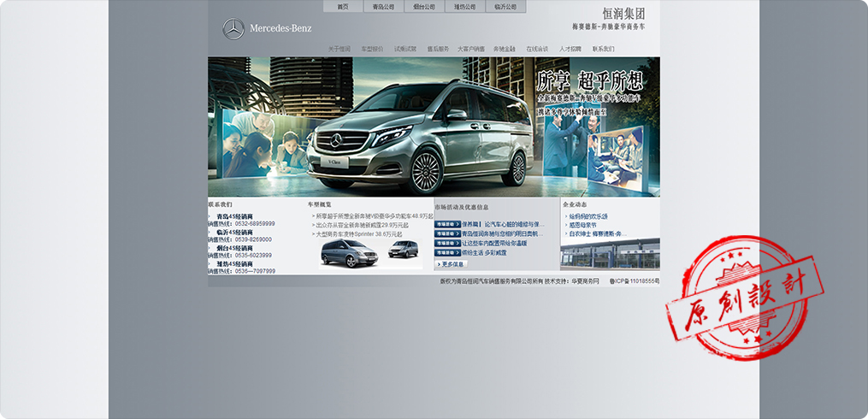The height and width of the screenshot is (419, 868).
Task: Select 售后服务 in the navigation menu
Action: point(438,49)
